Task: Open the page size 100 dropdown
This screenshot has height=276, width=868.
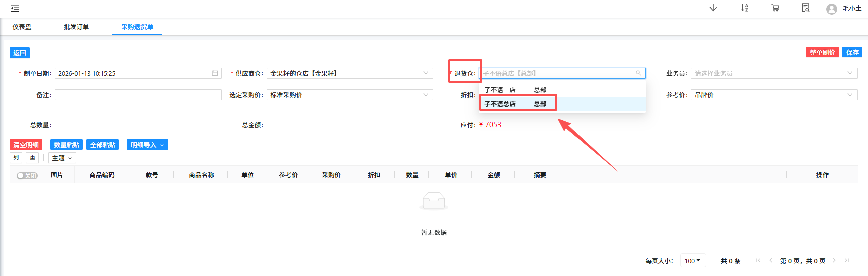Action: [x=692, y=261]
